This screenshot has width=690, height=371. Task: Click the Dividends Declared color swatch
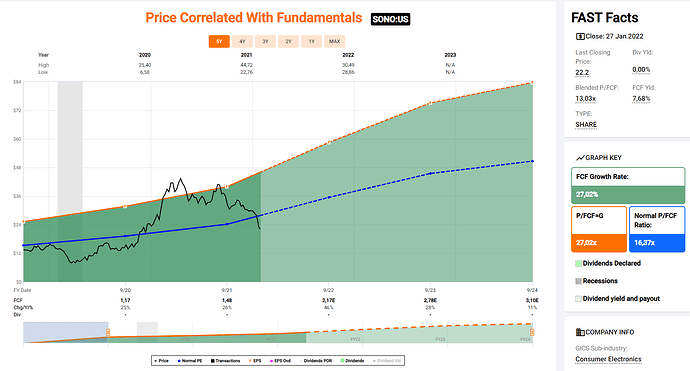(x=578, y=263)
